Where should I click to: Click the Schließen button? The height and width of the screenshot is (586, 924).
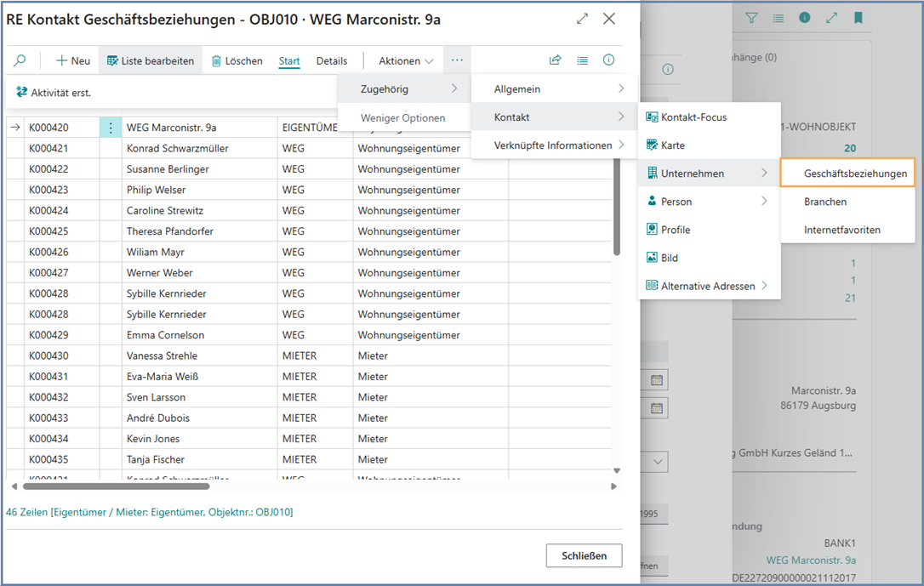(584, 555)
